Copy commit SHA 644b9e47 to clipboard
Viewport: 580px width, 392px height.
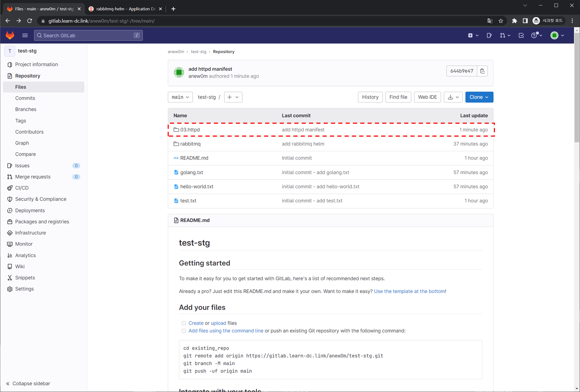(482, 71)
